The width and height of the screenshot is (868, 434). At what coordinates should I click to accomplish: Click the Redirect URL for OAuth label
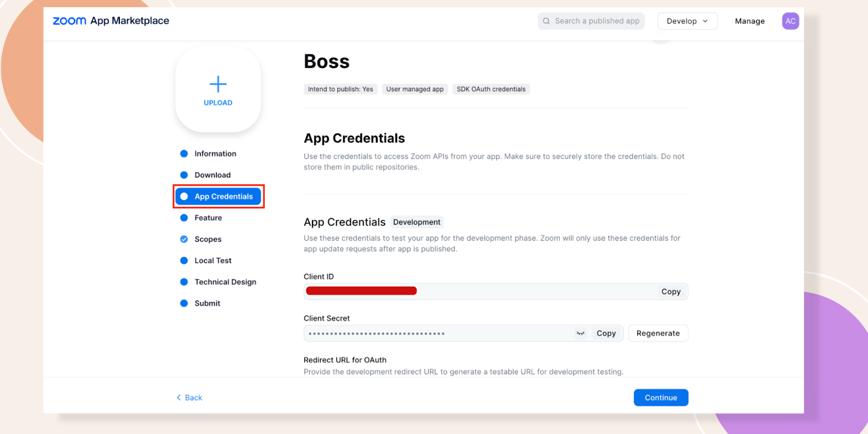pos(345,360)
